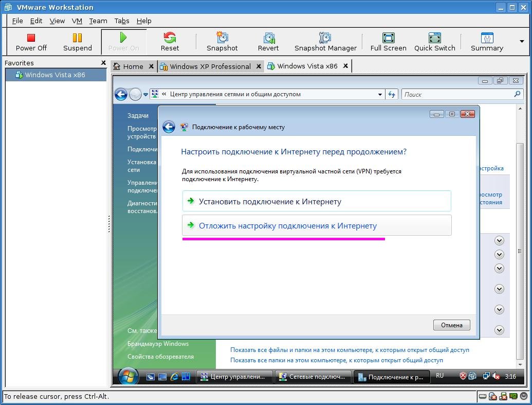Open the Snapshot Manager
This screenshot has height=405, width=532.
pos(325,42)
